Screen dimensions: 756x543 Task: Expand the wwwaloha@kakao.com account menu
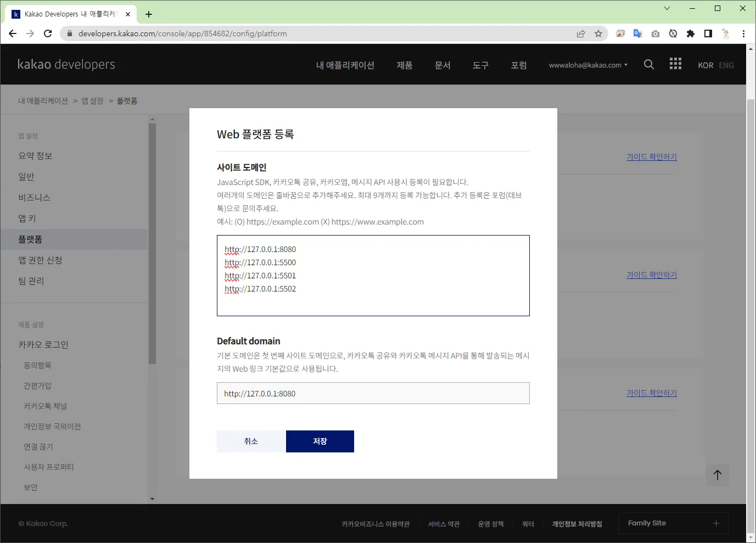click(588, 65)
